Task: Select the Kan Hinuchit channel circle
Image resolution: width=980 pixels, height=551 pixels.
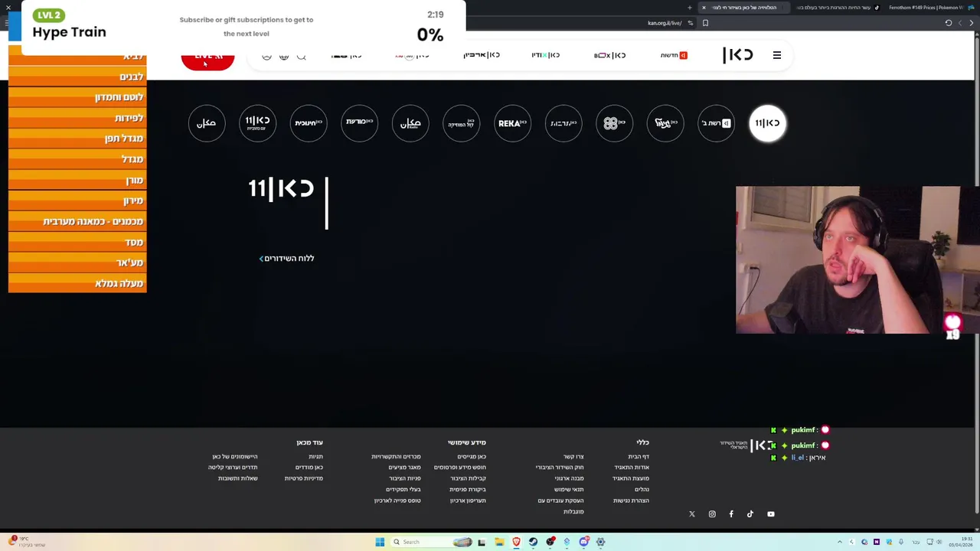Action: coord(309,123)
